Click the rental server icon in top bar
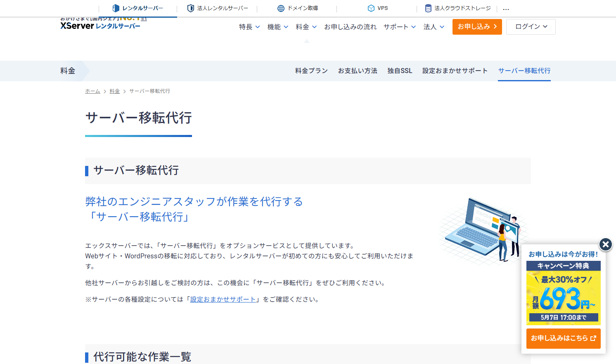This screenshot has height=364, width=616. pyautogui.click(x=116, y=8)
